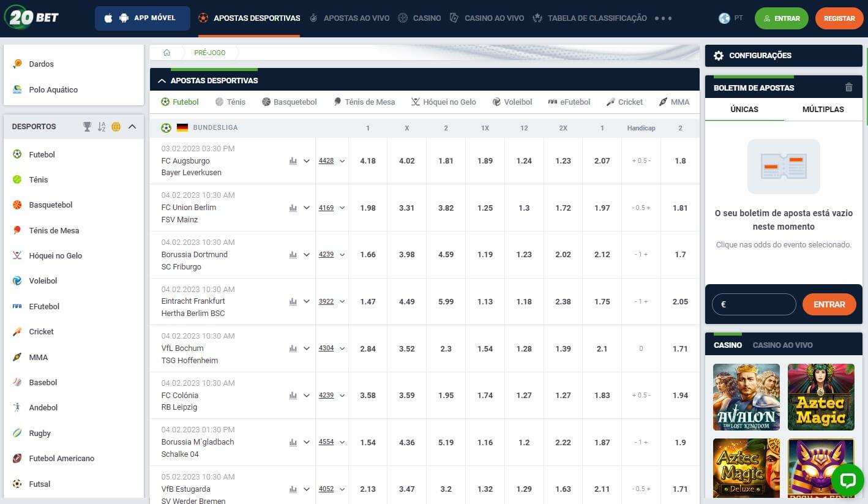Click the Registar button
868x504 pixels.
[839, 18]
